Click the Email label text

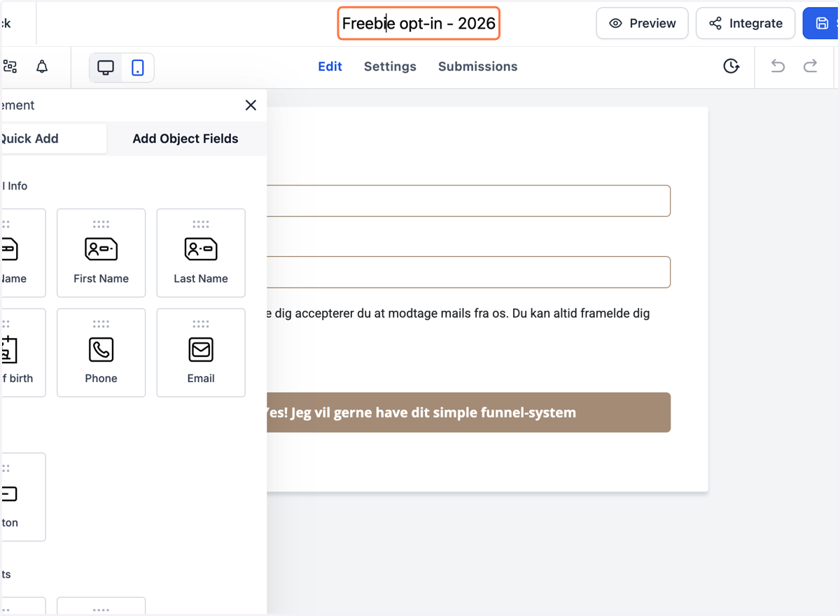click(x=201, y=379)
